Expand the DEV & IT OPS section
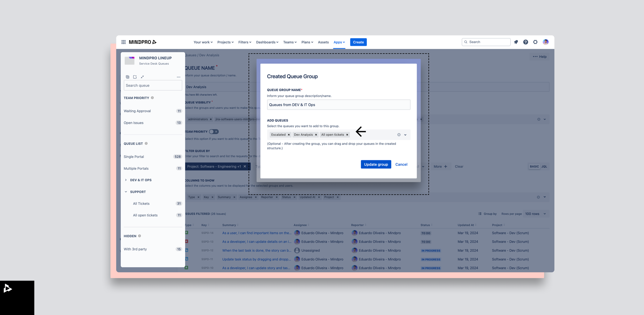644x315 pixels. pos(126,180)
